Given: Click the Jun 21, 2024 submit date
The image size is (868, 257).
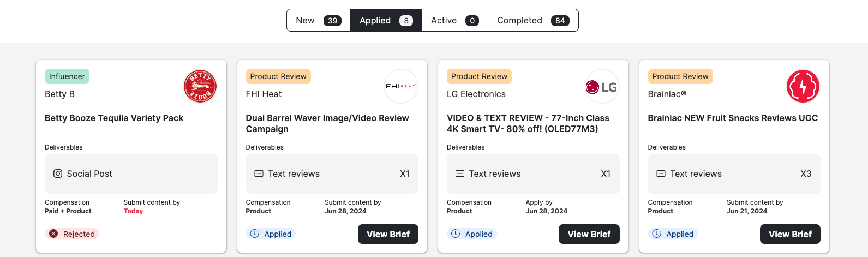Looking at the screenshot, I should (x=747, y=211).
